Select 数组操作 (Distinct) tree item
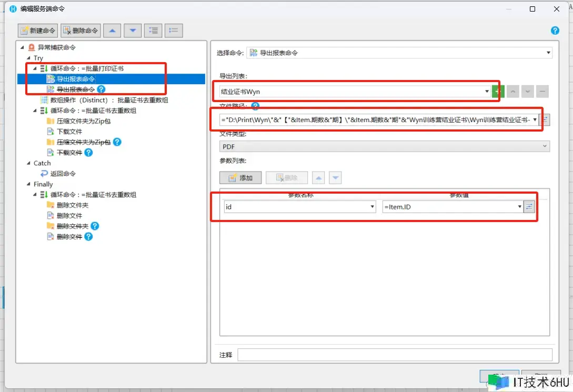The width and height of the screenshot is (573, 392). coord(109,100)
